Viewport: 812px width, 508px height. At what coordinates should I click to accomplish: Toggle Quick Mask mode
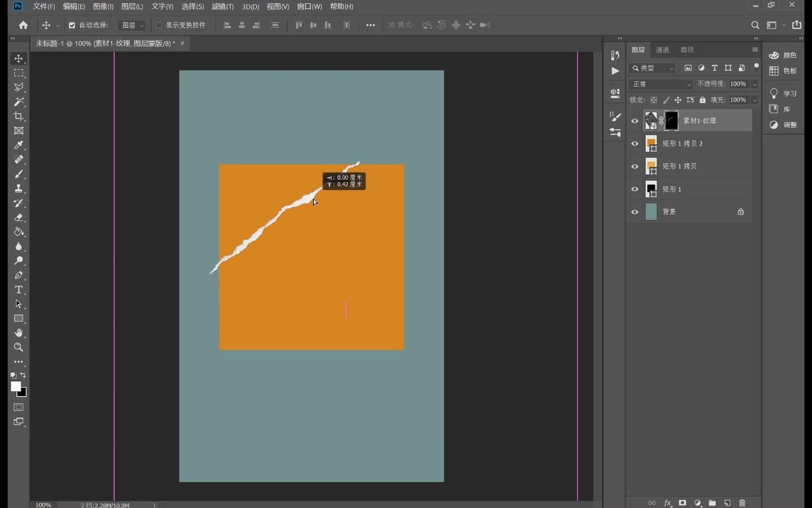(19, 407)
